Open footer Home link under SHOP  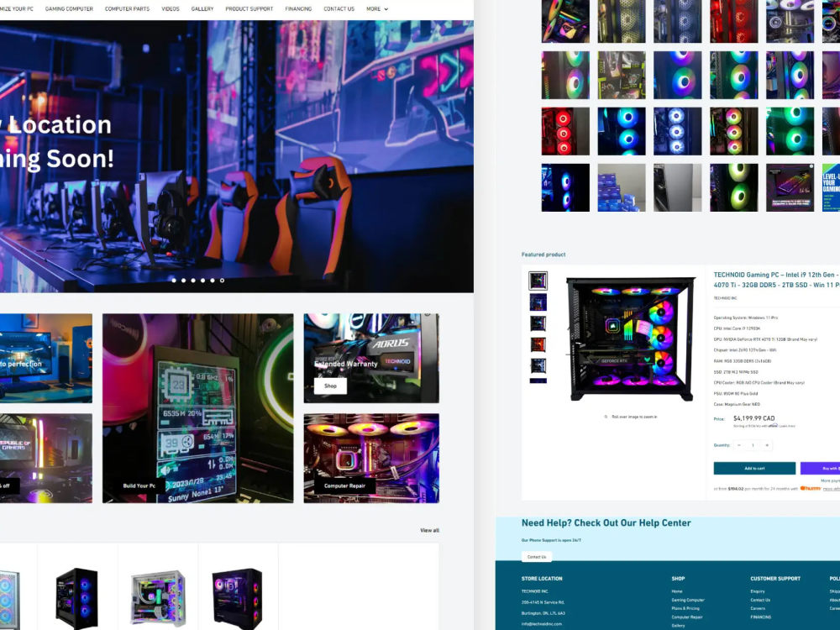click(677, 591)
